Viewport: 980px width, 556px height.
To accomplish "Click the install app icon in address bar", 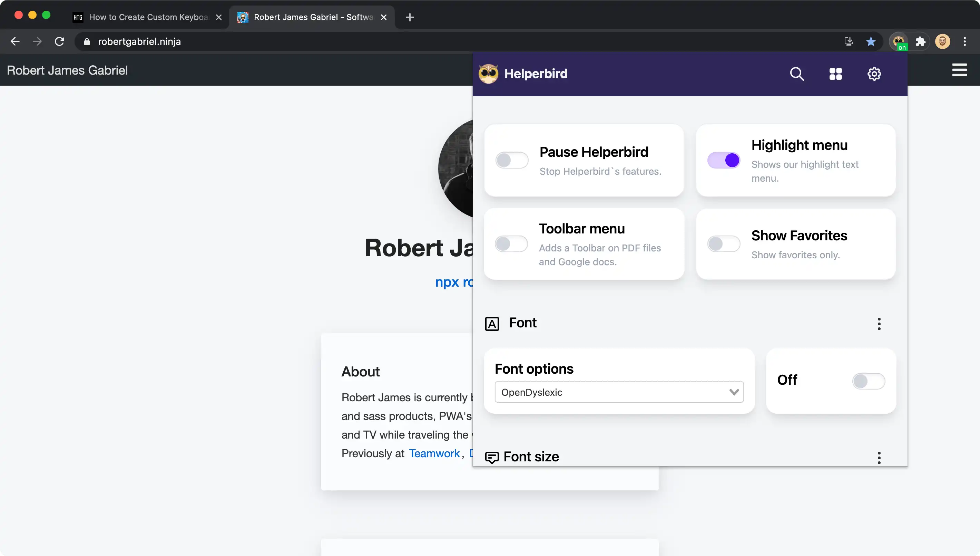I will click(849, 41).
